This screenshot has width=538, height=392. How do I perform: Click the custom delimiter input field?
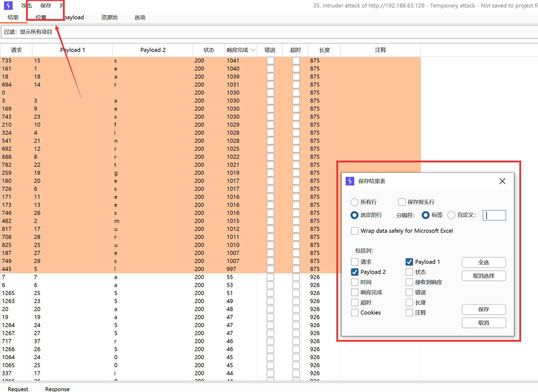(494, 215)
